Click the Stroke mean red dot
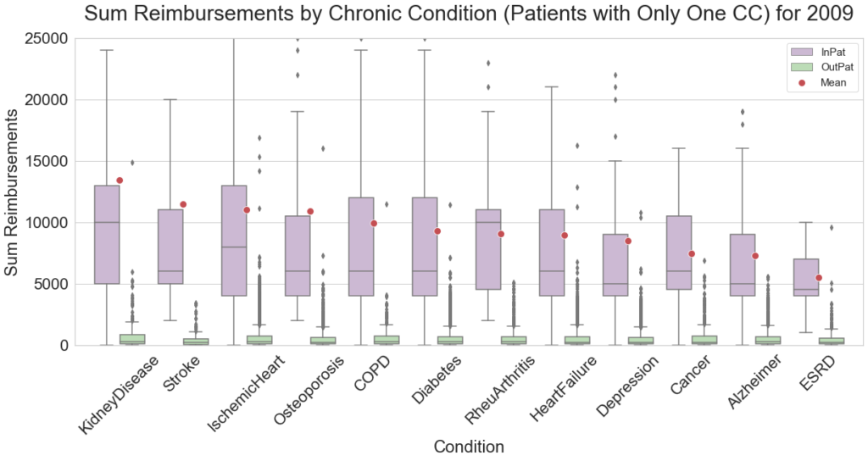 [x=183, y=204]
